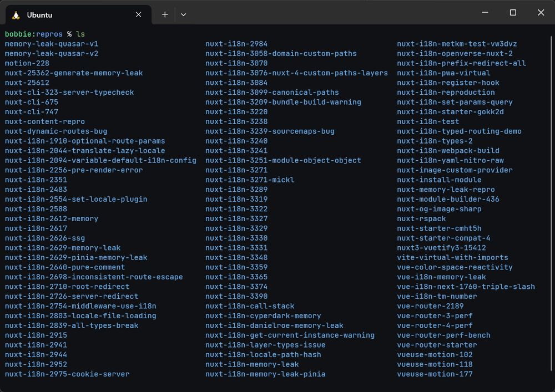
Task: Click nuxt-i18n-layer-types-issue entry
Action: pos(265,345)
